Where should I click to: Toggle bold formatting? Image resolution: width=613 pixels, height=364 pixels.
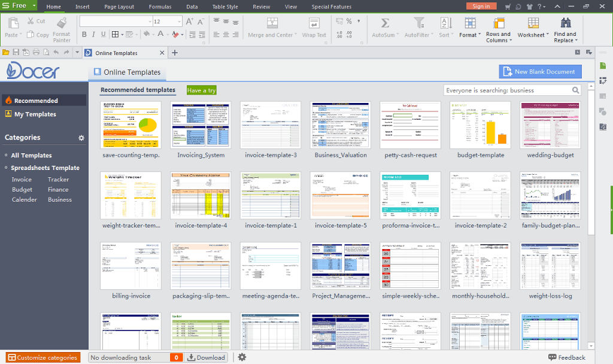[x=84, y=35]
